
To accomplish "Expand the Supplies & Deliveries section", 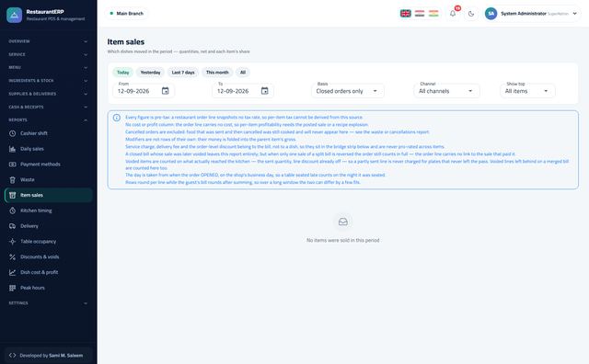I will [49, 94].
